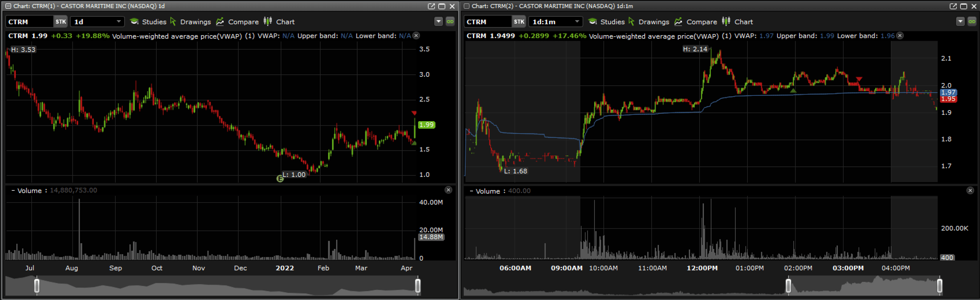The height and width of the screenshot is (300, 980).
Task: Remove VWAP study from CTRM(1) chart
Action: click(416, 36)
